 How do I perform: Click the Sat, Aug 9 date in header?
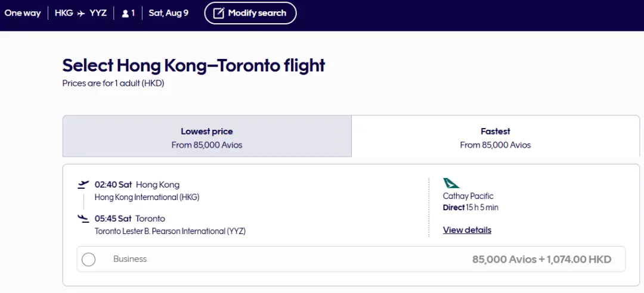click(169, 13)
